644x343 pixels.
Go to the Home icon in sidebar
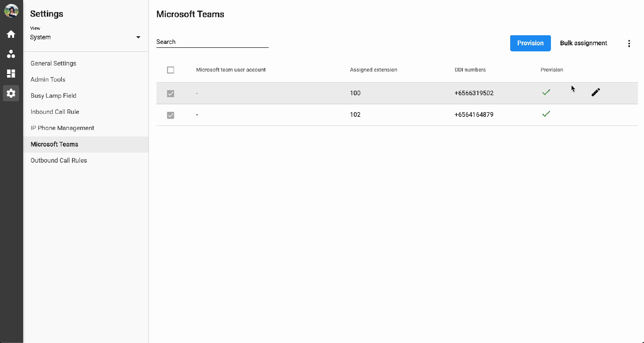11,34
